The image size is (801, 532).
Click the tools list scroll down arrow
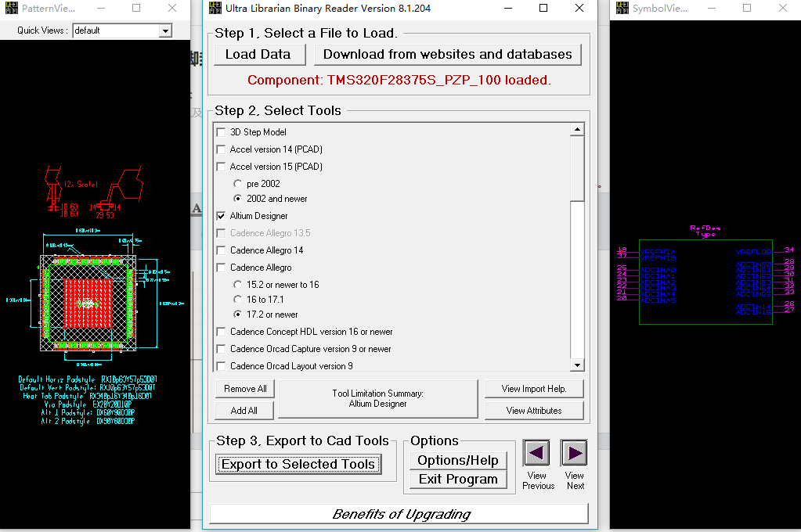tap(577, 365)
